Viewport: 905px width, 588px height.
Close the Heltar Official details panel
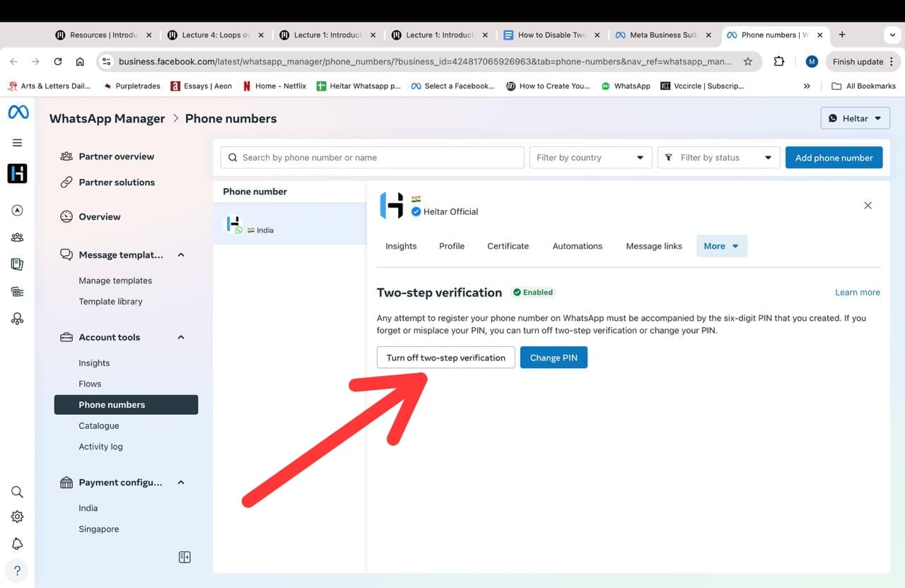868,206
